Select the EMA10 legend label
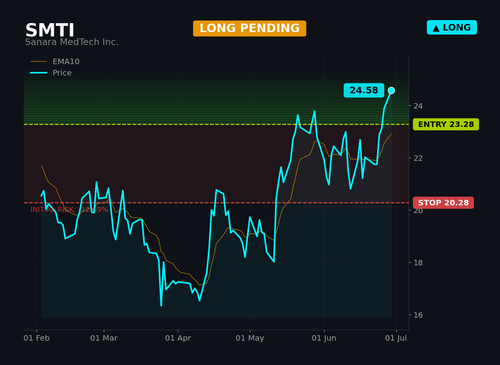 click(x=66, y=62)
